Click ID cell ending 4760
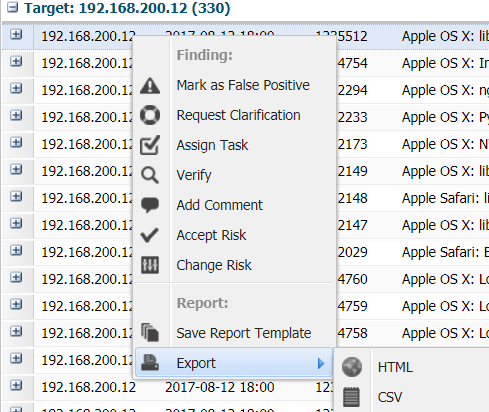Screen dimensions: 489x412 point(352,279)
